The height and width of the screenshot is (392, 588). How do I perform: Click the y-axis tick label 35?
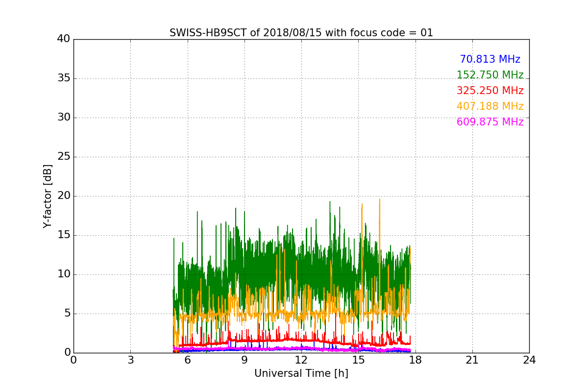click(63, 78)
